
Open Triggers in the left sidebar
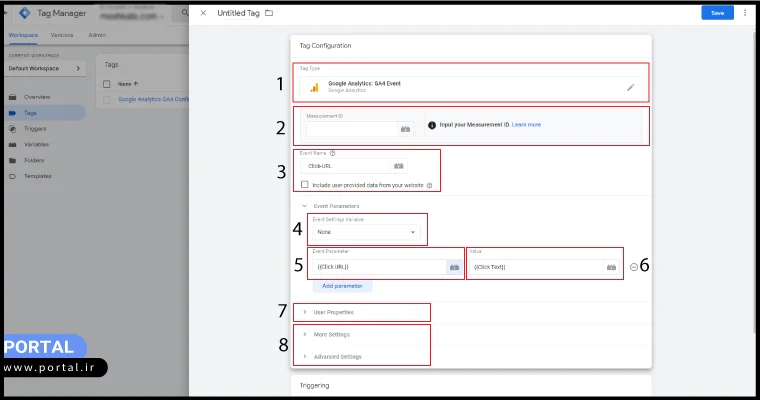click(35, 129)
